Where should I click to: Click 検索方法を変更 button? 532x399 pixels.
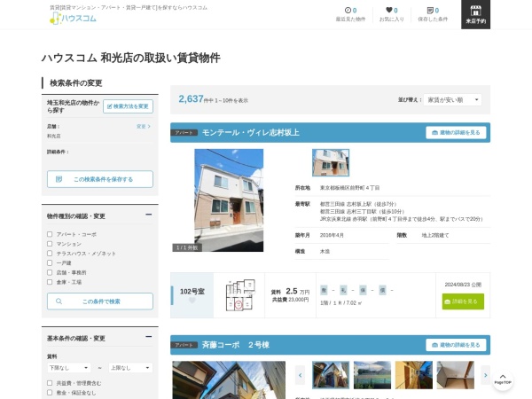(x=128, y=106)
